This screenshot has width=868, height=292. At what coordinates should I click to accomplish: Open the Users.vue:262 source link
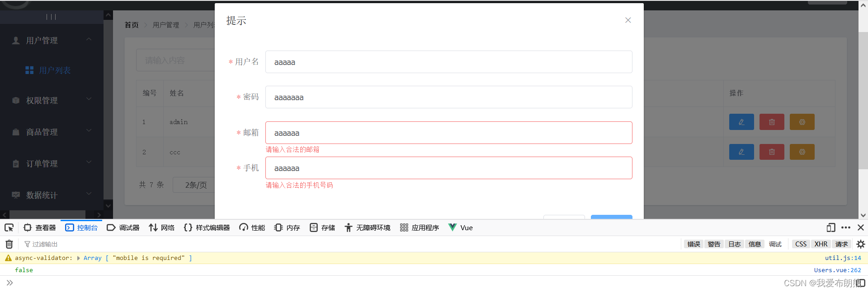click(837, 270)
